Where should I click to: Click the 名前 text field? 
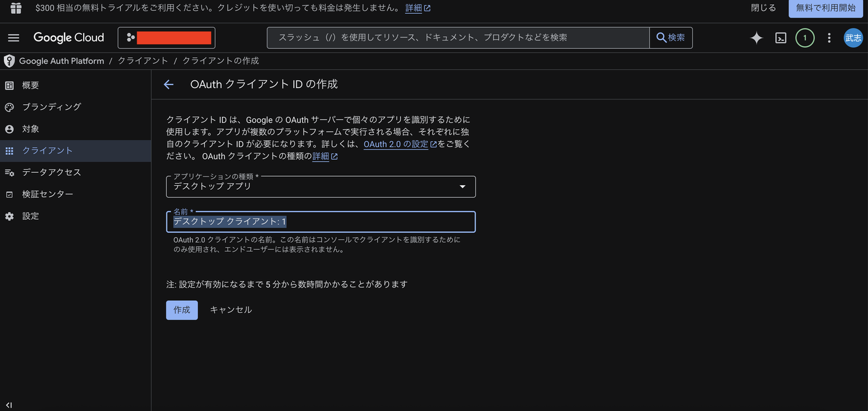tap(321, 222)
